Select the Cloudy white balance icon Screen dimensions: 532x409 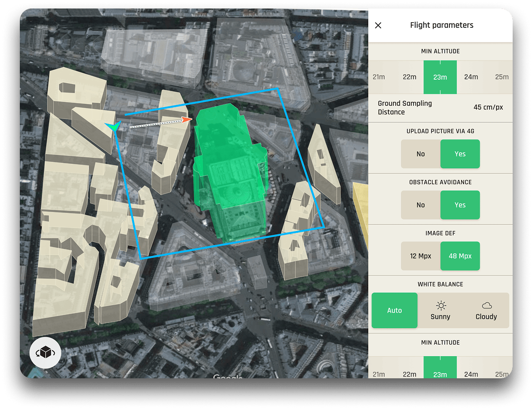click(486, 306)
